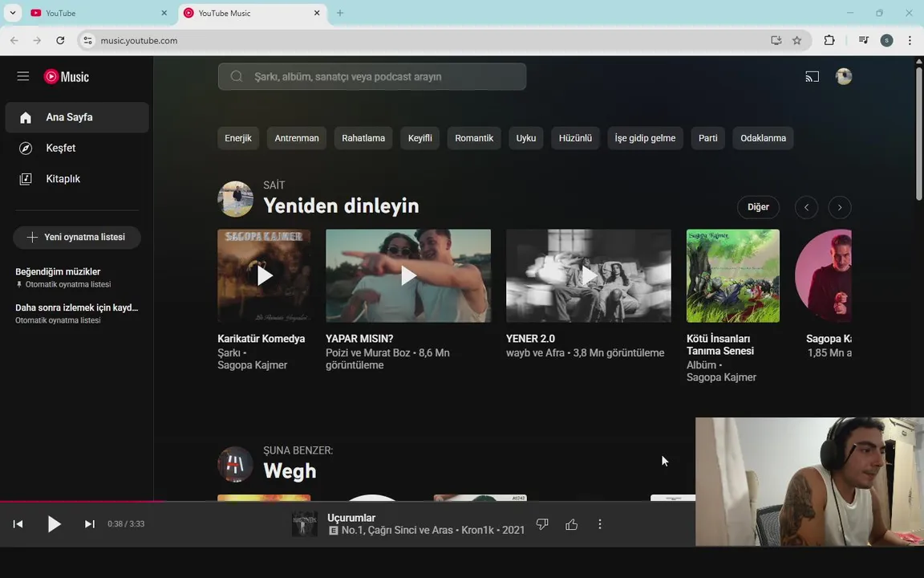
Task: Focus the song search field
Action: click(x=372, y=77)
